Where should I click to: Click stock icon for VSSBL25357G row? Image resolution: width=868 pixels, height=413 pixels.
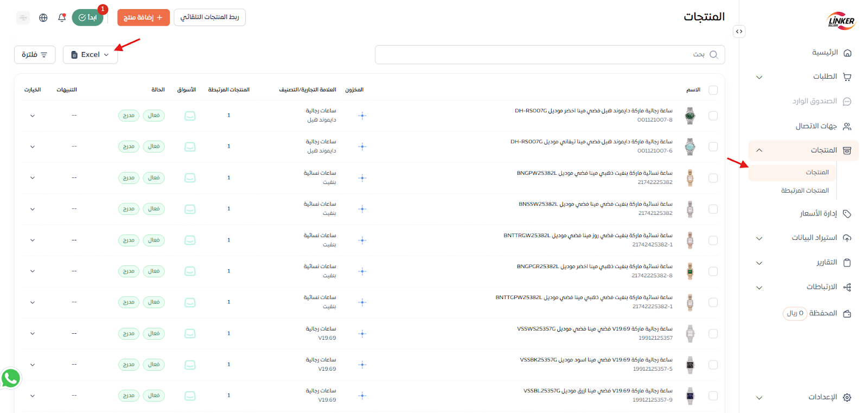coord(362,396)
